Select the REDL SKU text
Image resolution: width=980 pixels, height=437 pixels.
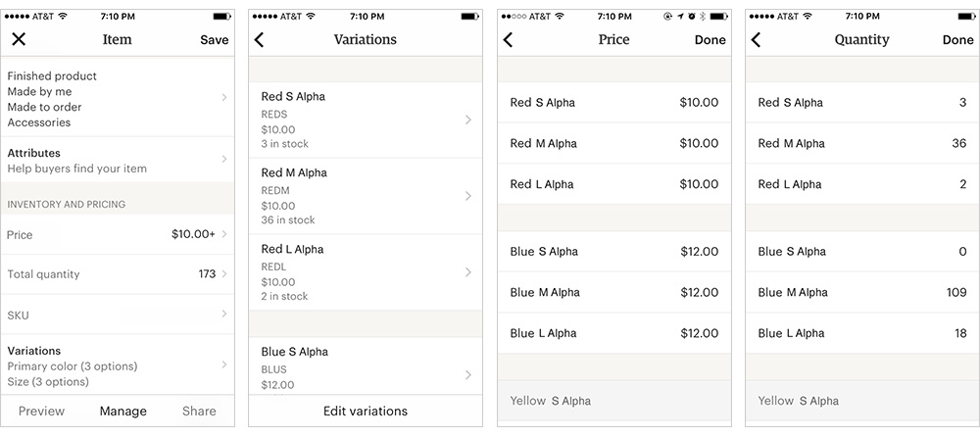coord(273,267)
